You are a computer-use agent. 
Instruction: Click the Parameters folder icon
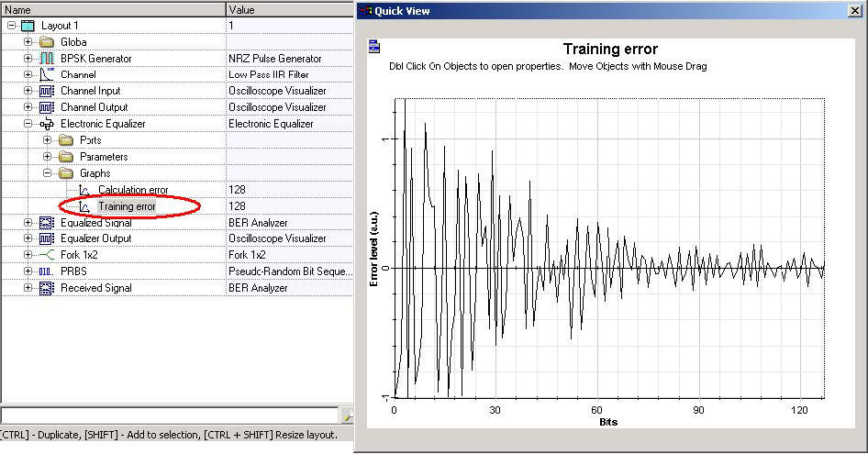[66, 157]
